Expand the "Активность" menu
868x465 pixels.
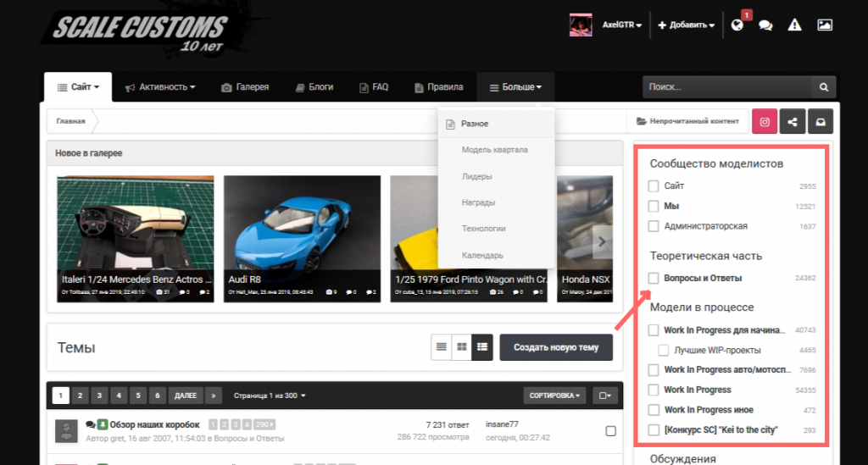click(160, 87)
